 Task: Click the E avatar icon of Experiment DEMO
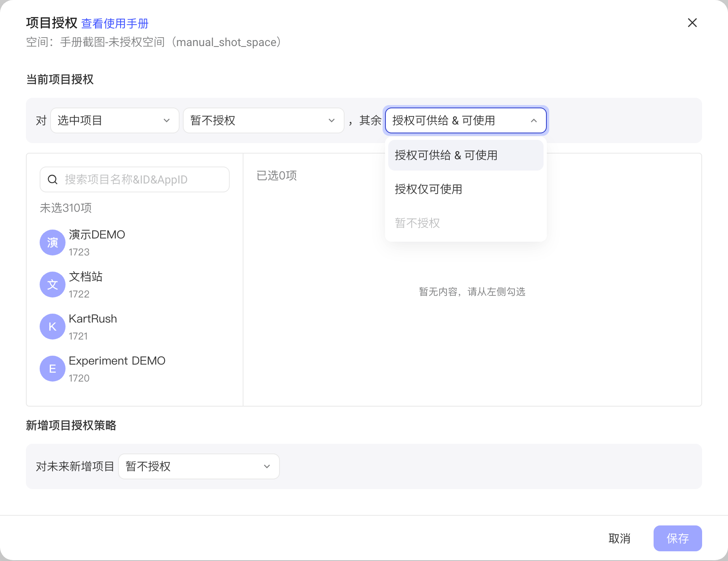pyautogui.click(x=53, y=369)
